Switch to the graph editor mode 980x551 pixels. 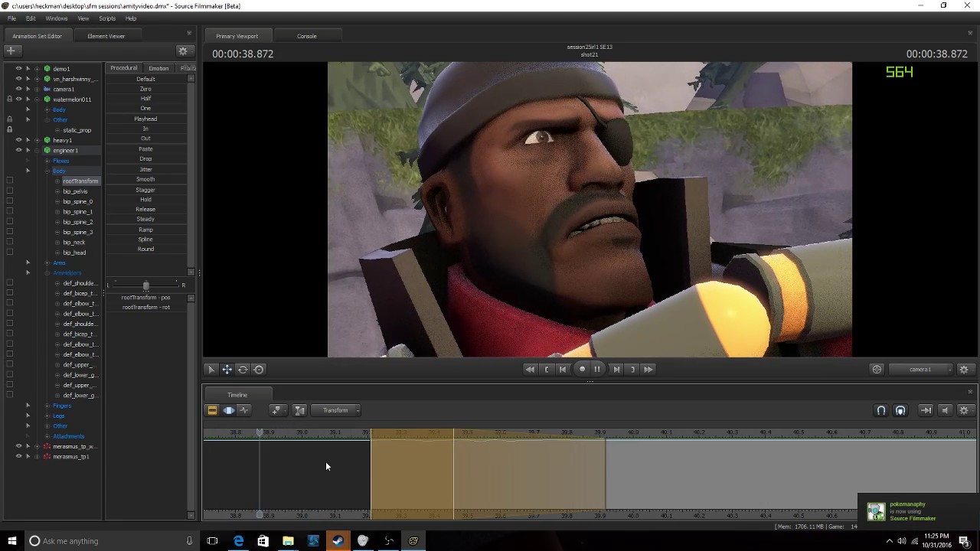(x=244, y=410)
